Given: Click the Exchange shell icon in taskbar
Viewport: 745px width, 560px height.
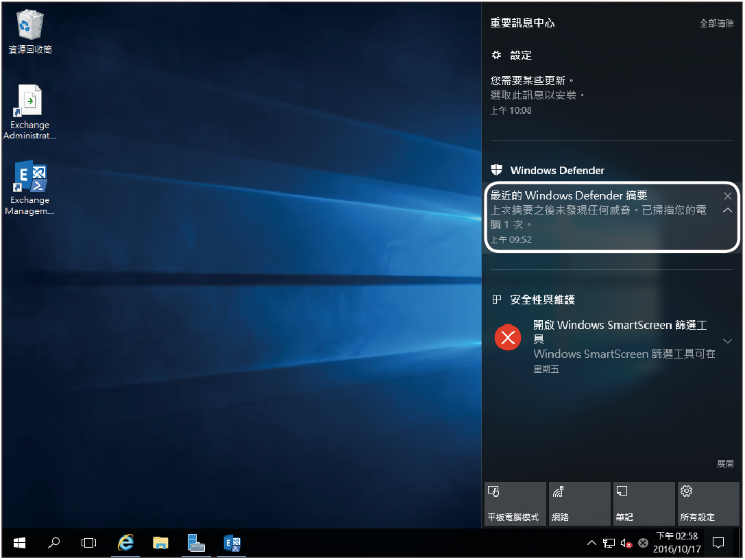Looking at the screenshot, I should (232, 543).
